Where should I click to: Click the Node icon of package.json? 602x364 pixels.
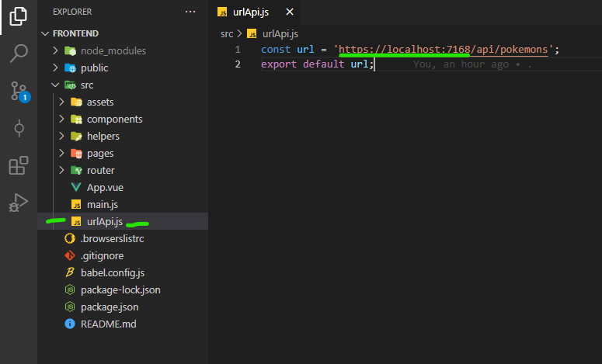click(x=70, y=307)
